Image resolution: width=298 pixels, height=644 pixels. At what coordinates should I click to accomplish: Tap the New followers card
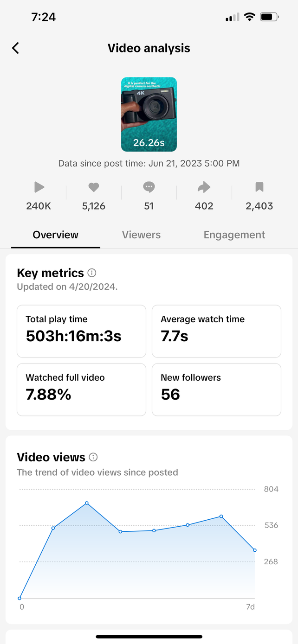(x=216, y=389)
